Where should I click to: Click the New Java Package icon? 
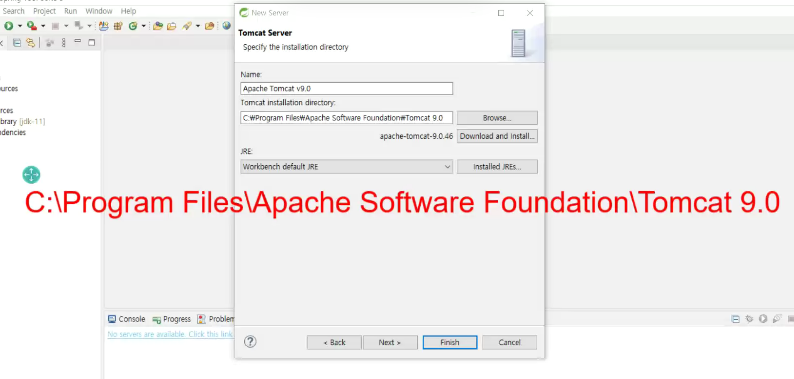tap(118, 26)
